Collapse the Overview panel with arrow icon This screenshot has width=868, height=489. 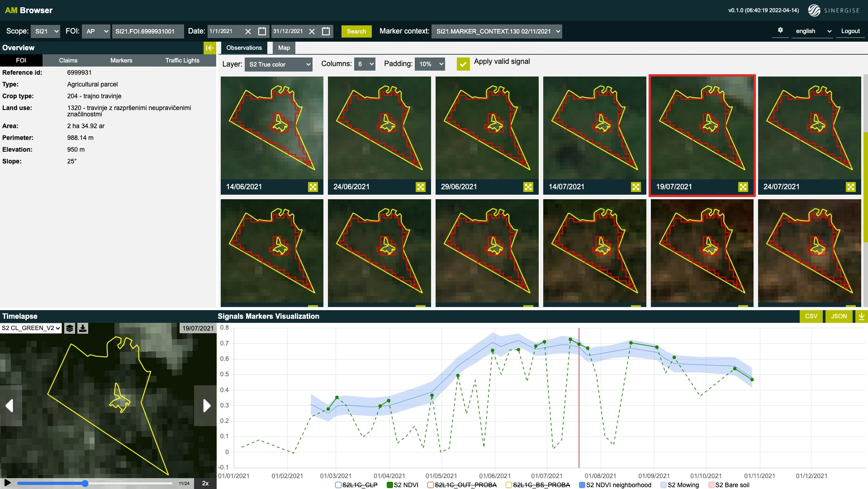pos(209,48)
